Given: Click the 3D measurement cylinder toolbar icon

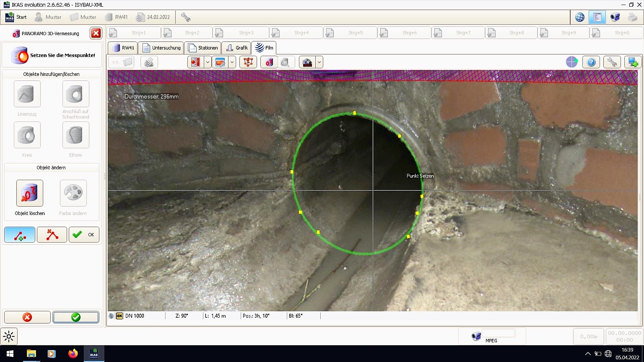Looking at the screenshot, I should tap(269, 62).
